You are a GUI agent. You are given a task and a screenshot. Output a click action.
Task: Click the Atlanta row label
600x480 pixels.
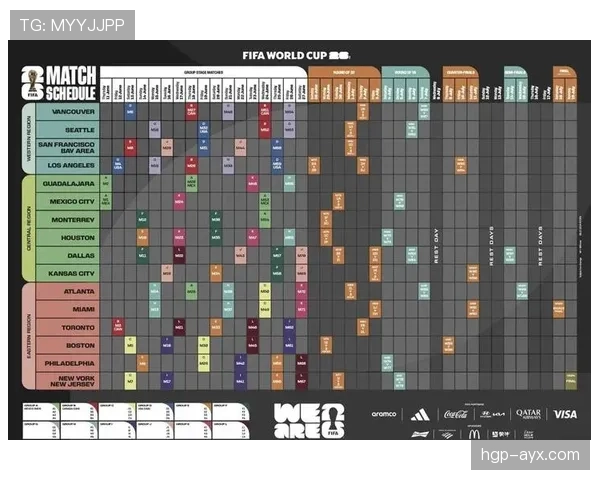click(68, 292)
